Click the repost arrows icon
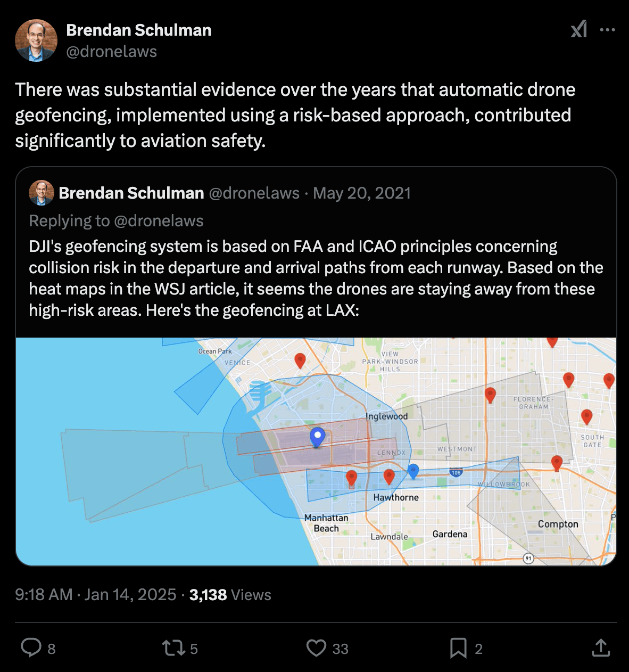 pos(173,648)
